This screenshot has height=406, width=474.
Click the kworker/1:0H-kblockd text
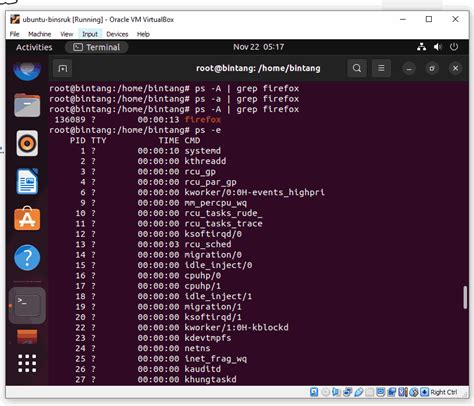pos(237,327)
